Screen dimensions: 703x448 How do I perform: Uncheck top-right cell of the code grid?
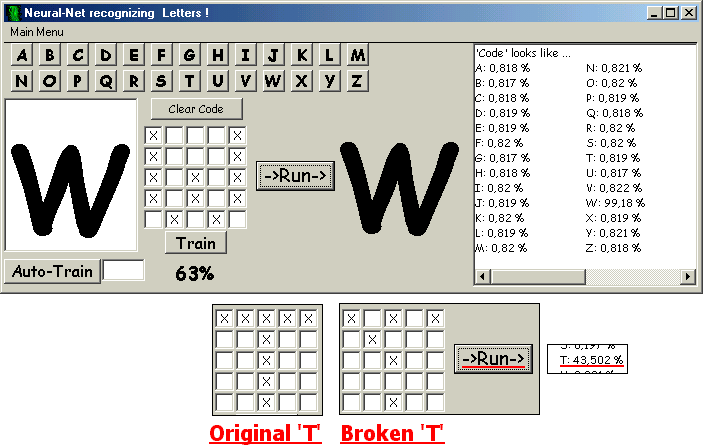tap(237, 135)
